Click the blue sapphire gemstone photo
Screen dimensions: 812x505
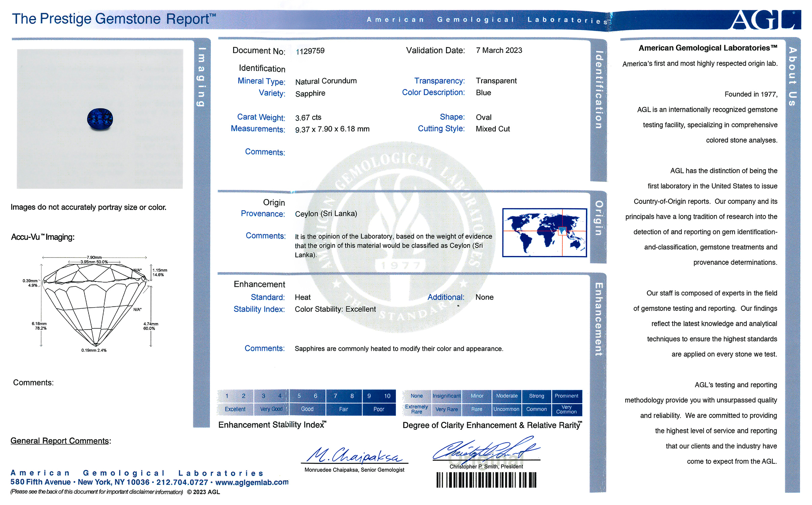click(100, 119)
